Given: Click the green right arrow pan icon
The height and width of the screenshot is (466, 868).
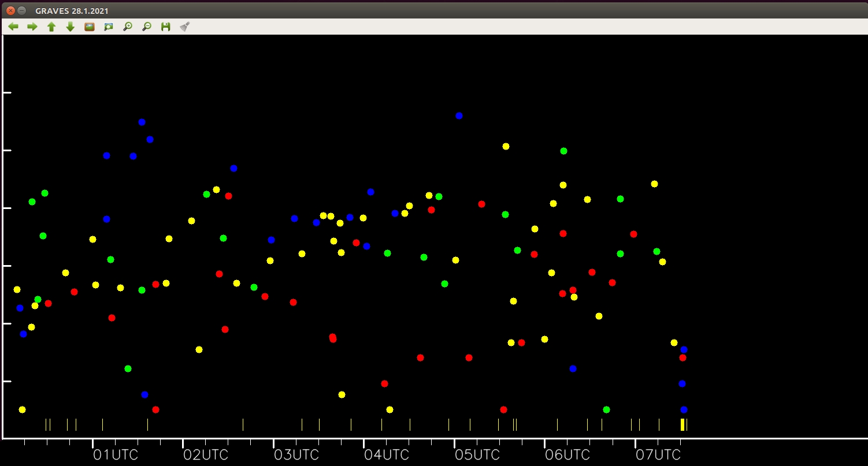Looking at the screenshot, I should click(32, 27).
